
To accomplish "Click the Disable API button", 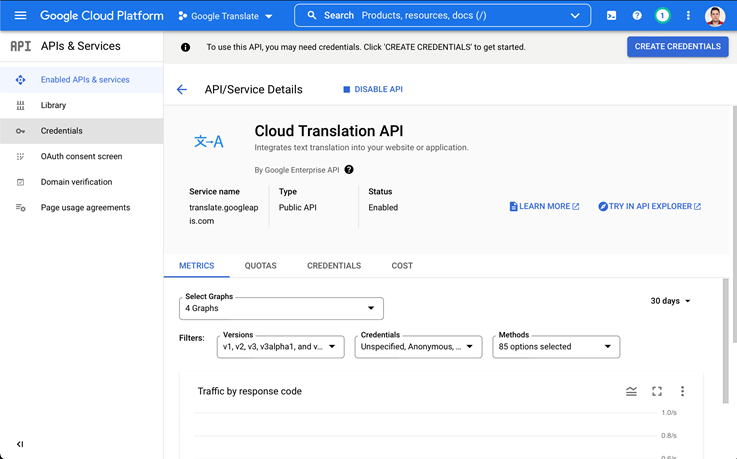I will point(373,89).
